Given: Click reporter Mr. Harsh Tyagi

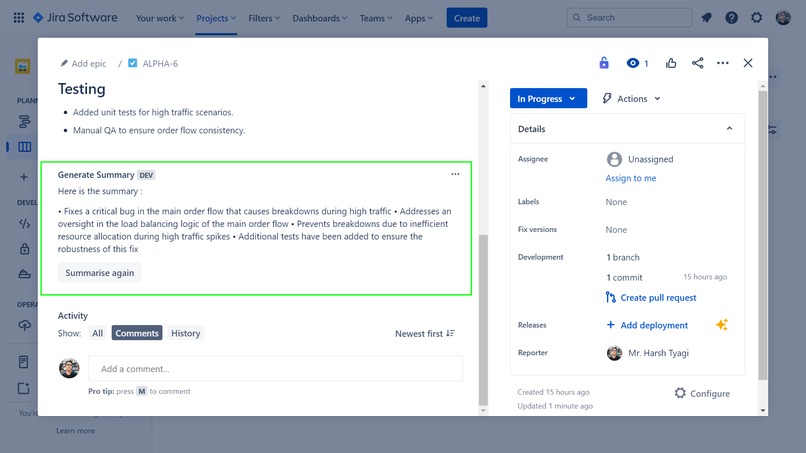Looking at the screenshot, I should click(648, 353).
